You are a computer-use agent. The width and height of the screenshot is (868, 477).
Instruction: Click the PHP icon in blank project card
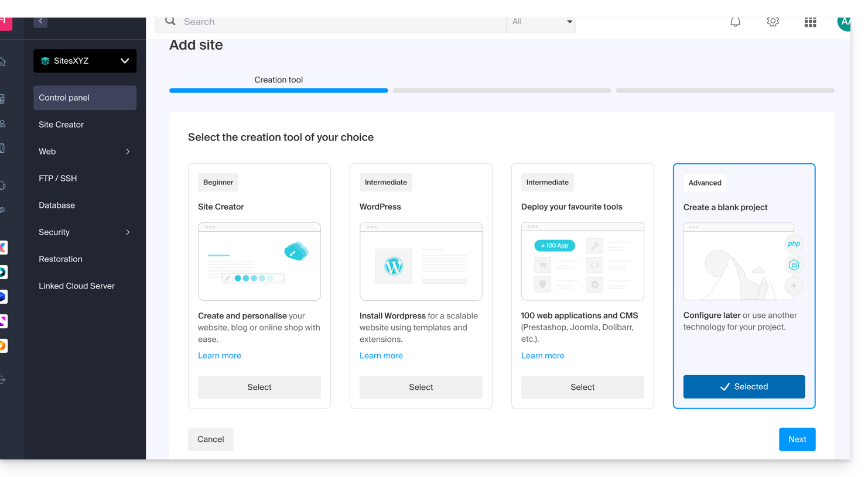[794, 244]
